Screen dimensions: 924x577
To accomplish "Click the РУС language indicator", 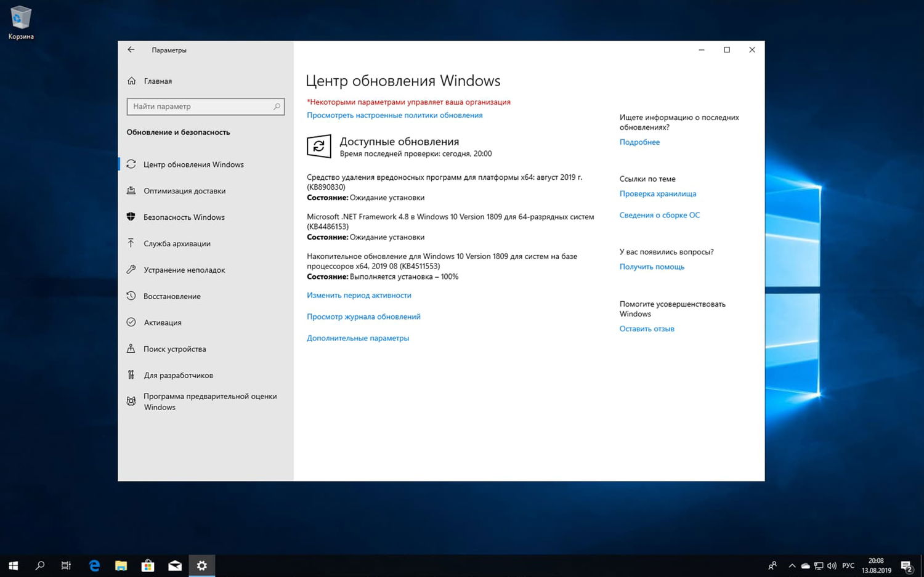I will pyautogui.click(x=848, y=565).
